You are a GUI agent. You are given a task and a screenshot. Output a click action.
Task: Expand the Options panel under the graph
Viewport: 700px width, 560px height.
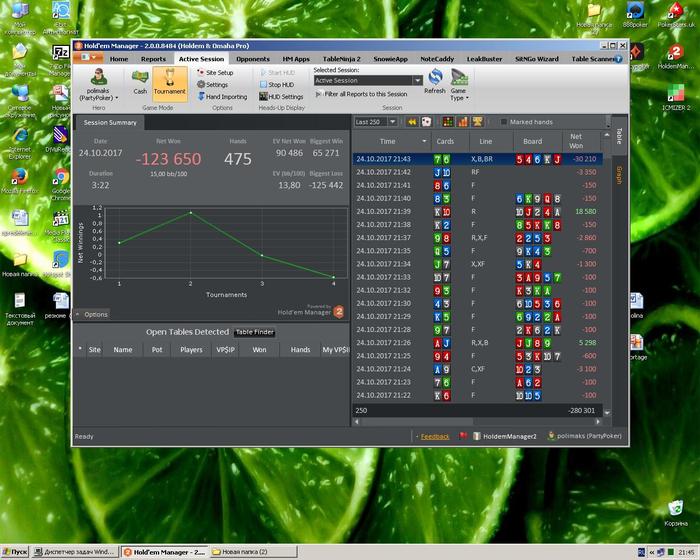(x=92, y=314)
